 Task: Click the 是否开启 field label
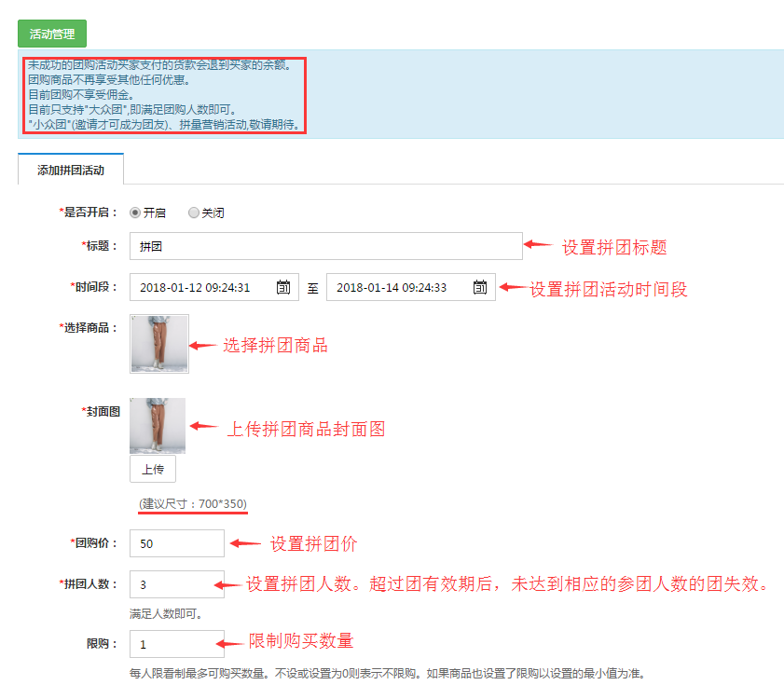click(x=89, y=212)
